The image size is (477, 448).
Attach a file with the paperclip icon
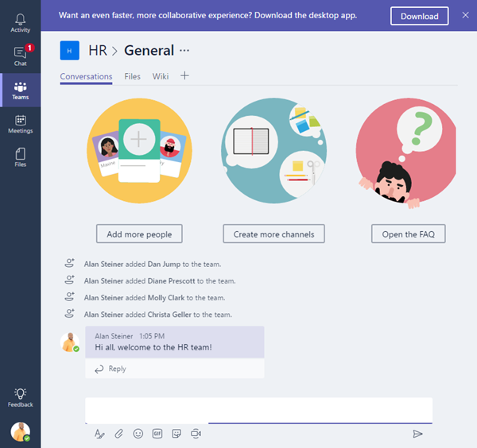pyautogui.click(x=118, y=434)
